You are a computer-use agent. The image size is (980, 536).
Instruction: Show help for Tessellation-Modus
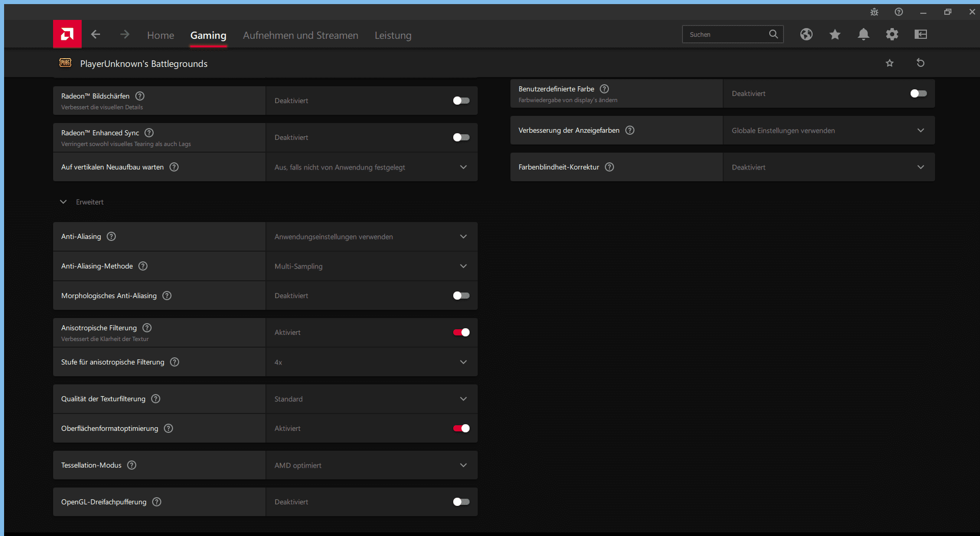[132, 465]
